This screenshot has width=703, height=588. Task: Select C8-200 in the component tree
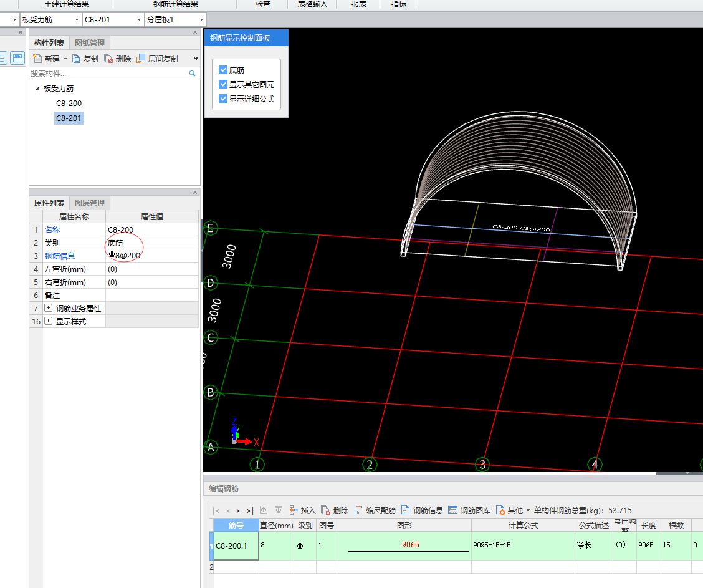69,103
